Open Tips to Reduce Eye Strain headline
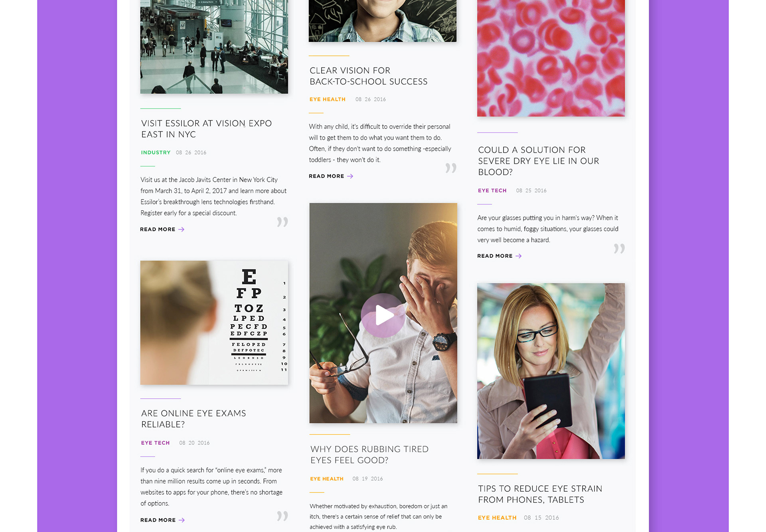 point(540,494)
